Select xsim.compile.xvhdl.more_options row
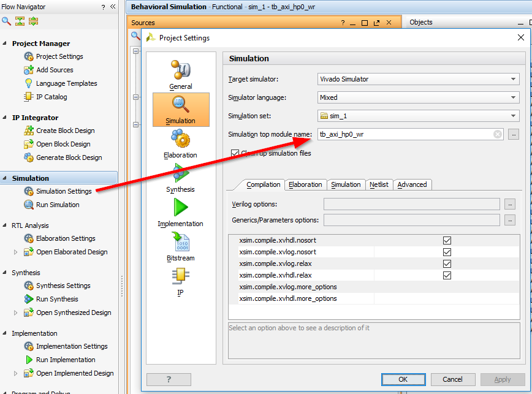This screenshot has height=394, width=532. (x=374, y=298)
